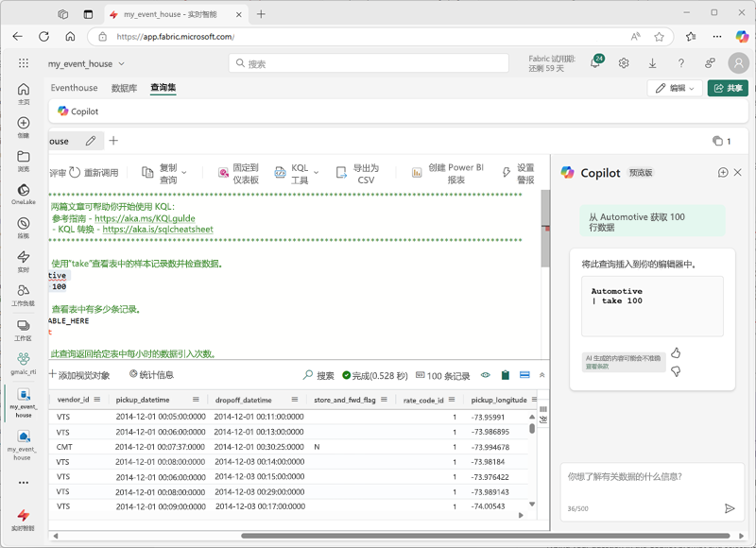Create a Power BI report
The width and height of the screenshot is (756, 548).
pyautogui.click(x=447, y=174)
